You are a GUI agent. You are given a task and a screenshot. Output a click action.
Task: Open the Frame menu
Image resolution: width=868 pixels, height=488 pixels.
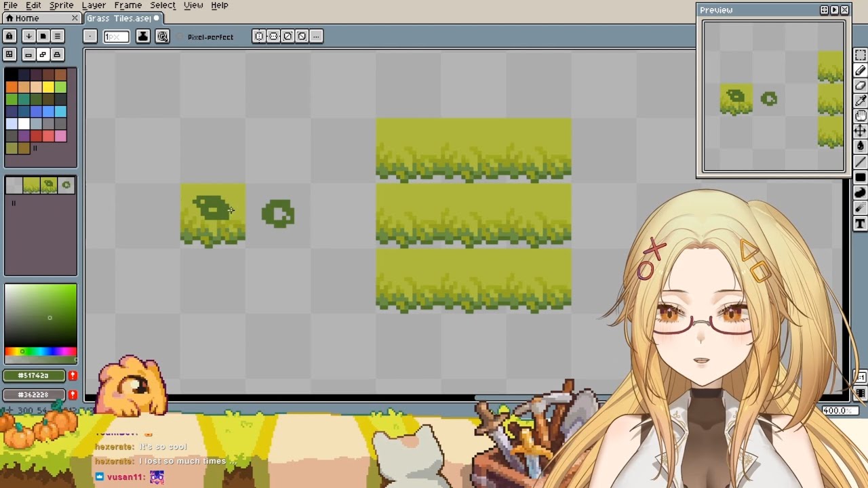click(127, 5)
